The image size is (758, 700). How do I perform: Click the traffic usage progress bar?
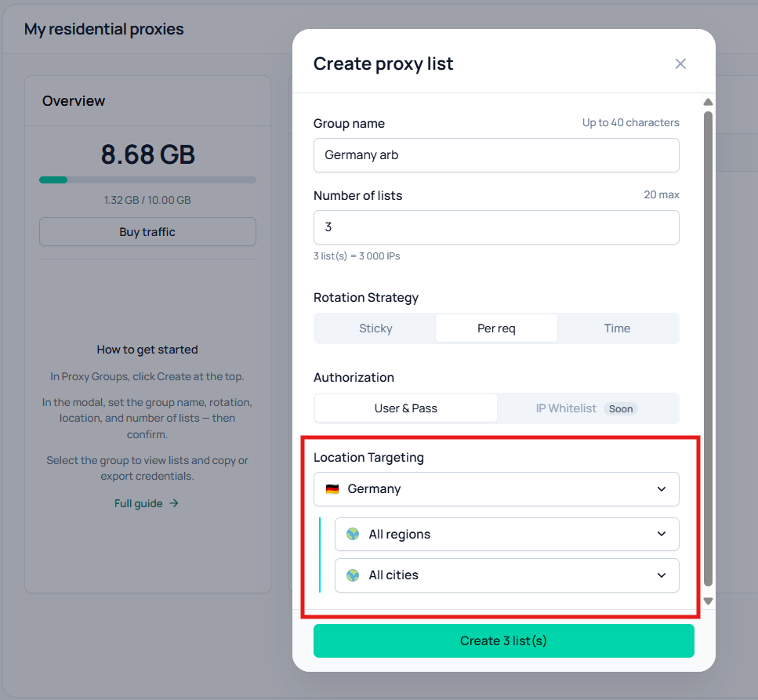(147, 180)
